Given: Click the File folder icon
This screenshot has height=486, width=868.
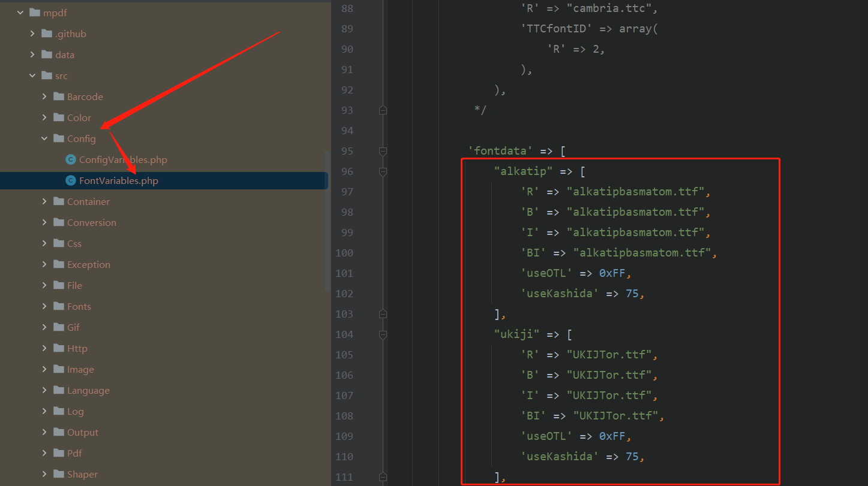Looking at the screenshot, I should click(x=58, y=285).
